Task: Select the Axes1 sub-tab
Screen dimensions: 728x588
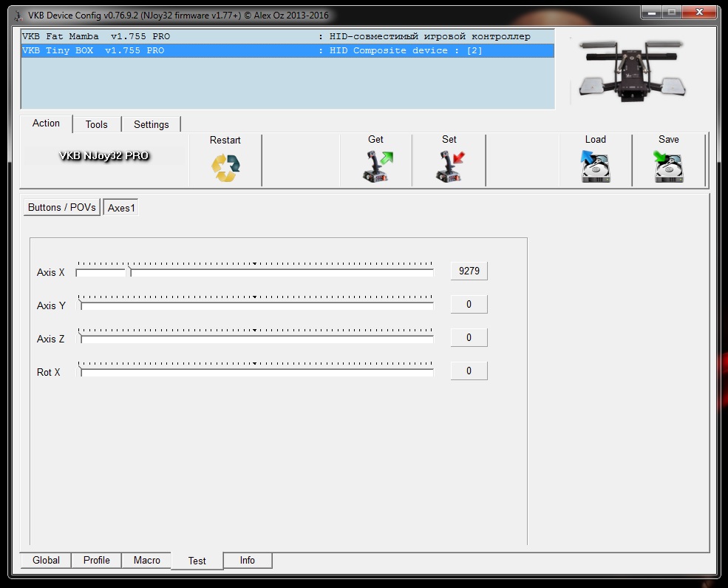Action: coord(122,208)
